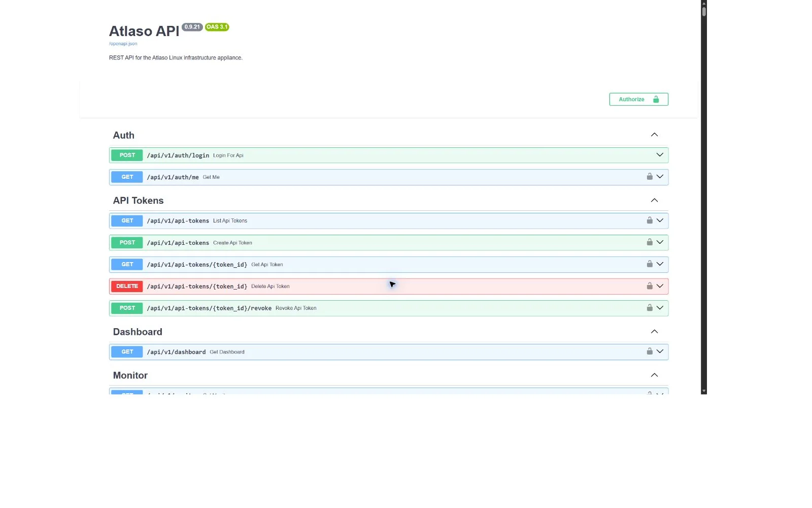Viewport: 812px width, 508px height.
Task: Click the API Tokens section heading
Action: point(138,201)
